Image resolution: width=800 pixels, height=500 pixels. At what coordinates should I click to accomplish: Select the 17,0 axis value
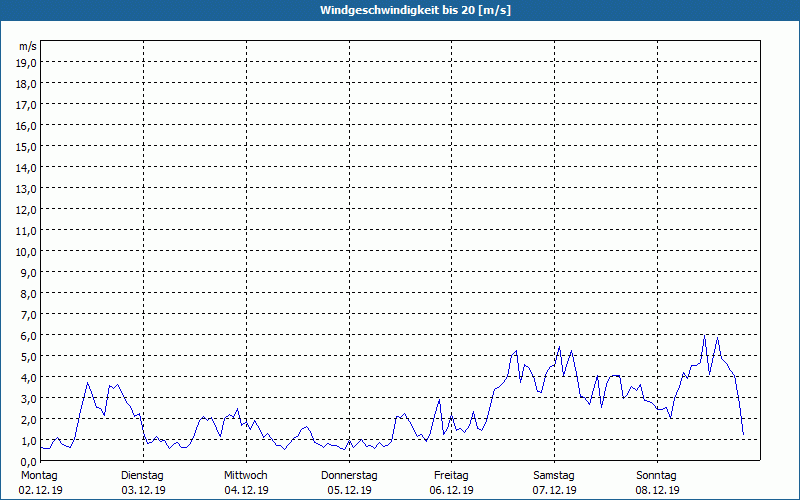(x=26, y=105)
